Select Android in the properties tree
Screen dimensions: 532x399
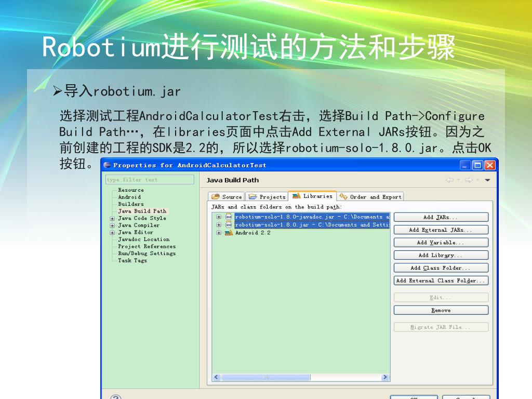(129, 197)
